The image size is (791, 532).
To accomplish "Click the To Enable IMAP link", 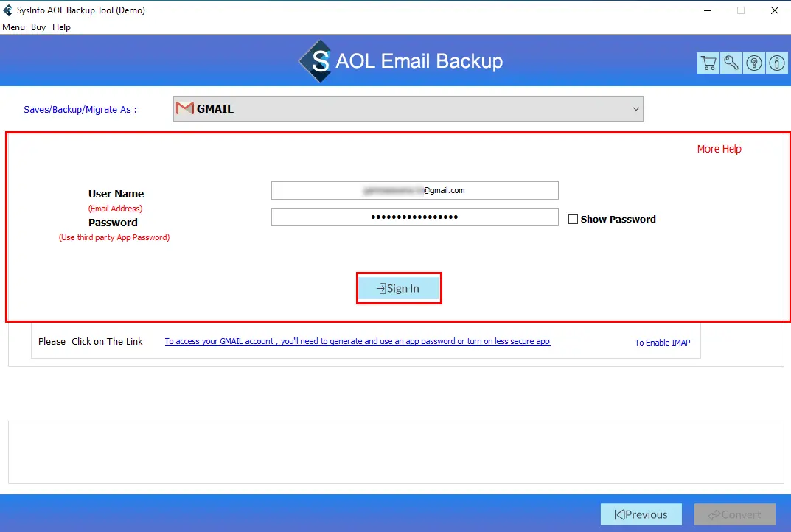I will [663, 343].
